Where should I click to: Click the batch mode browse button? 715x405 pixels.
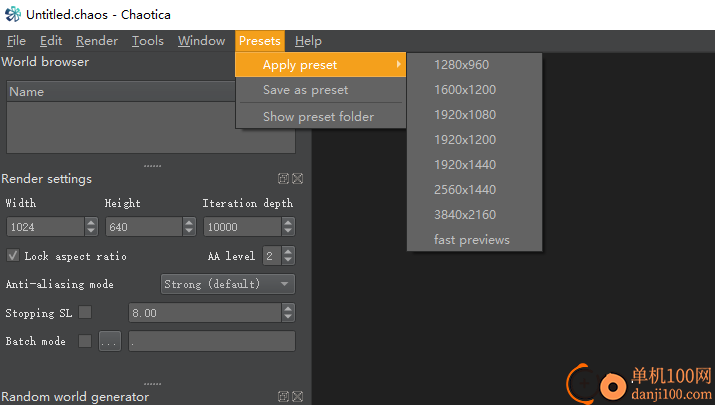110,341
